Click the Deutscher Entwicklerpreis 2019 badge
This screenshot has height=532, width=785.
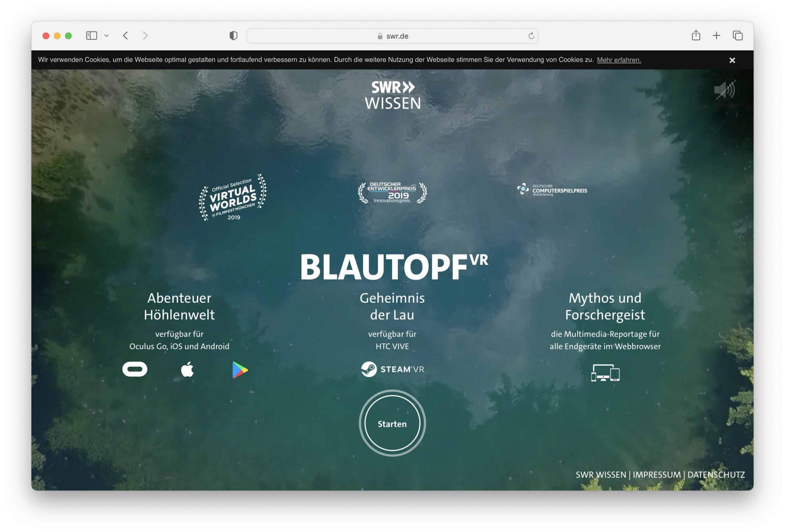point(392,193)
